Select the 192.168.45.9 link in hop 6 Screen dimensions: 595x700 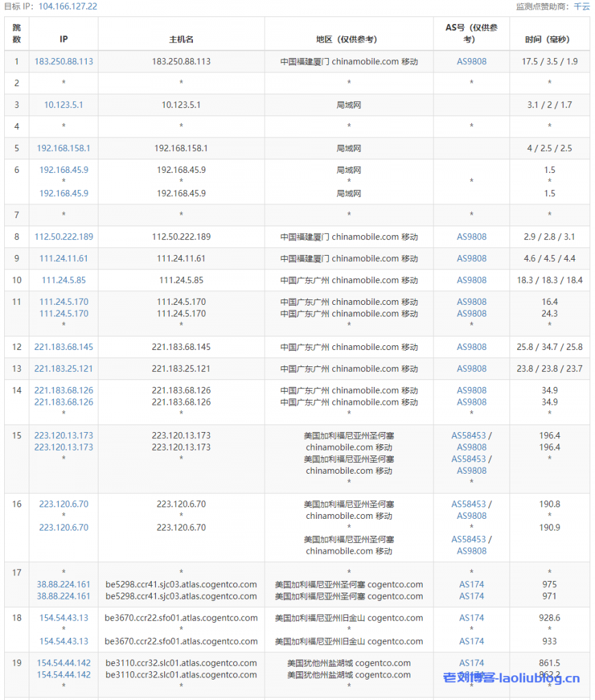tap(64, 170)
